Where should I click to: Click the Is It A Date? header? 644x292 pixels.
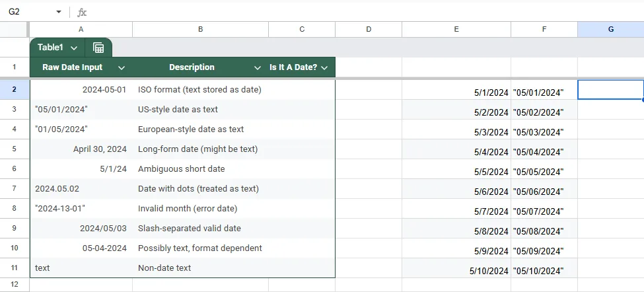302,67
